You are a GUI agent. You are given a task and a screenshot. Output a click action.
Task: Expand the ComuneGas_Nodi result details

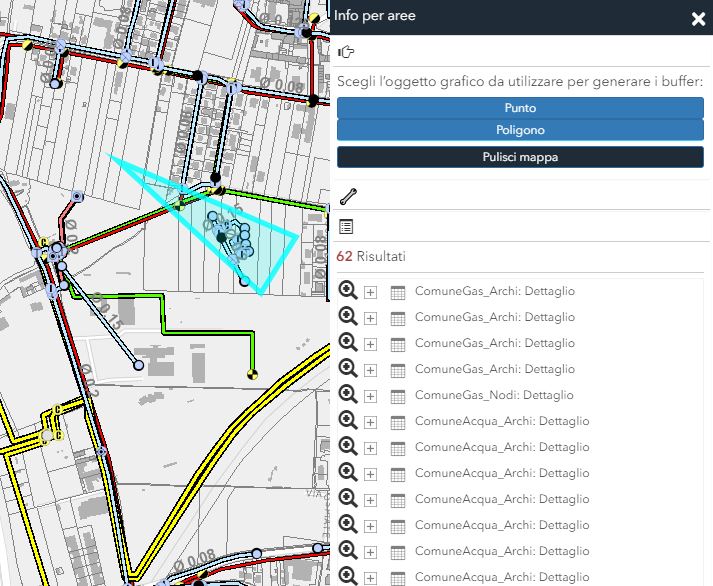pos(371,396)
